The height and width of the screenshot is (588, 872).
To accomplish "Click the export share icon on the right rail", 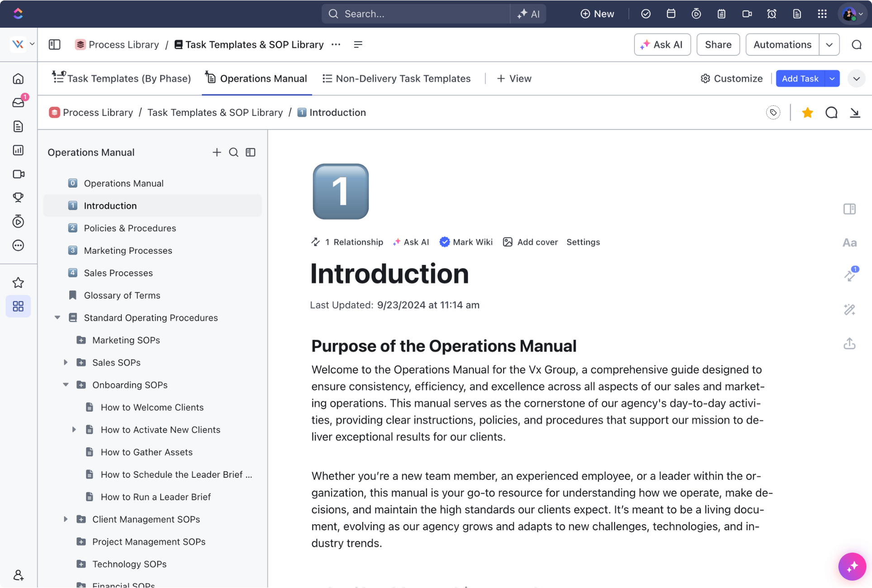I will tap(849, 344).
